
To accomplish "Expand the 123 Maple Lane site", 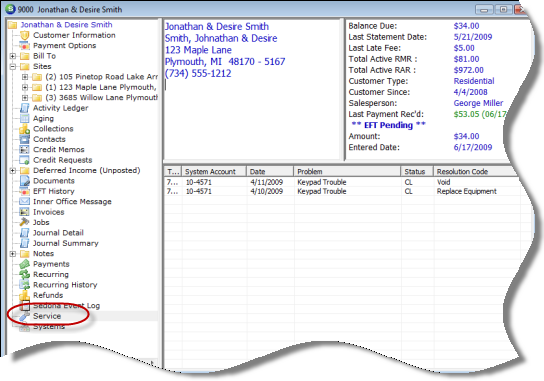I will coord(25,87).
